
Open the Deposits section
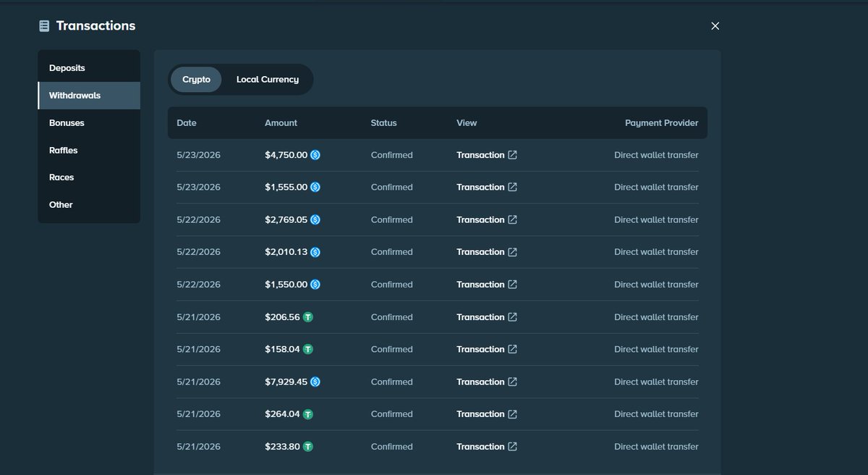[x=89, y=68]
